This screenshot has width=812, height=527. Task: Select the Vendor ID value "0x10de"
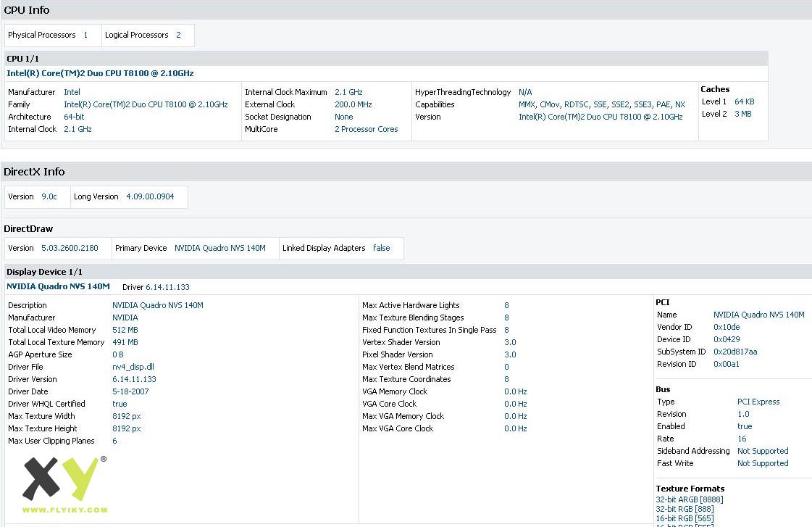pyautogui.click(x=727, y=328)
